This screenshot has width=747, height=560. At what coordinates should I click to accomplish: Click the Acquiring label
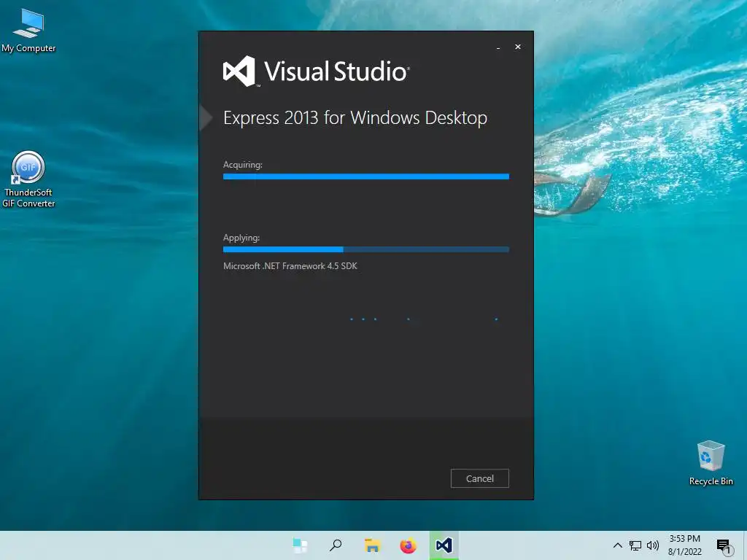pyautogui.click(x=243, y=165)
